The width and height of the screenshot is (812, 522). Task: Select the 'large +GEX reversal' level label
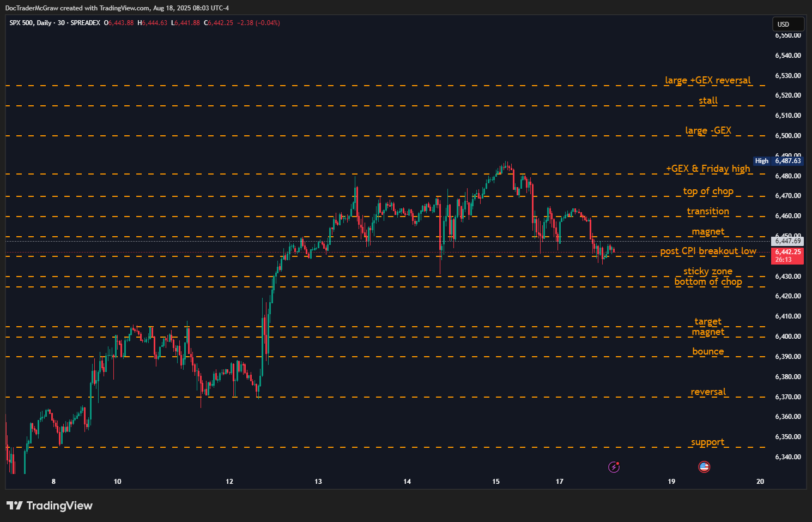click(x=708, y=80)
